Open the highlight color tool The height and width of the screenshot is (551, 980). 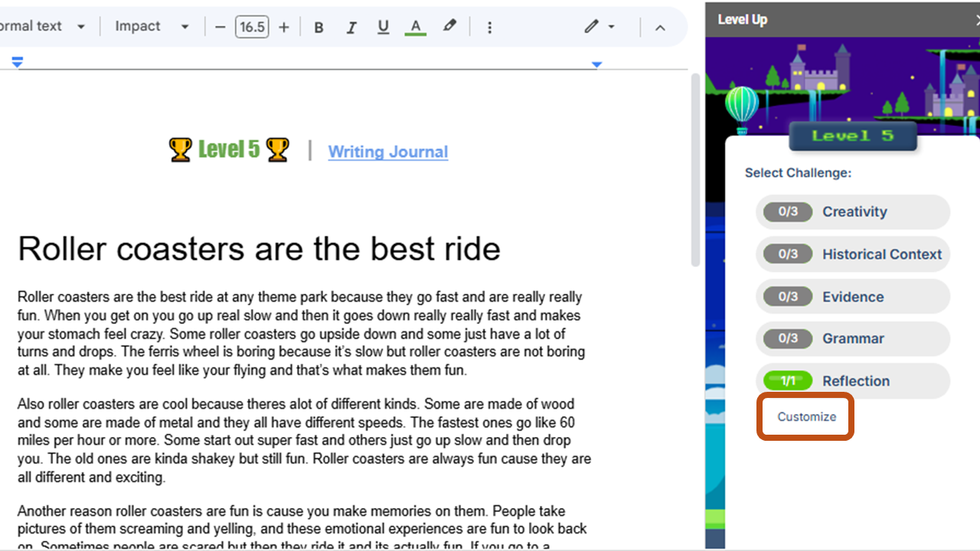pyautogui.click(x=449, y=28)
